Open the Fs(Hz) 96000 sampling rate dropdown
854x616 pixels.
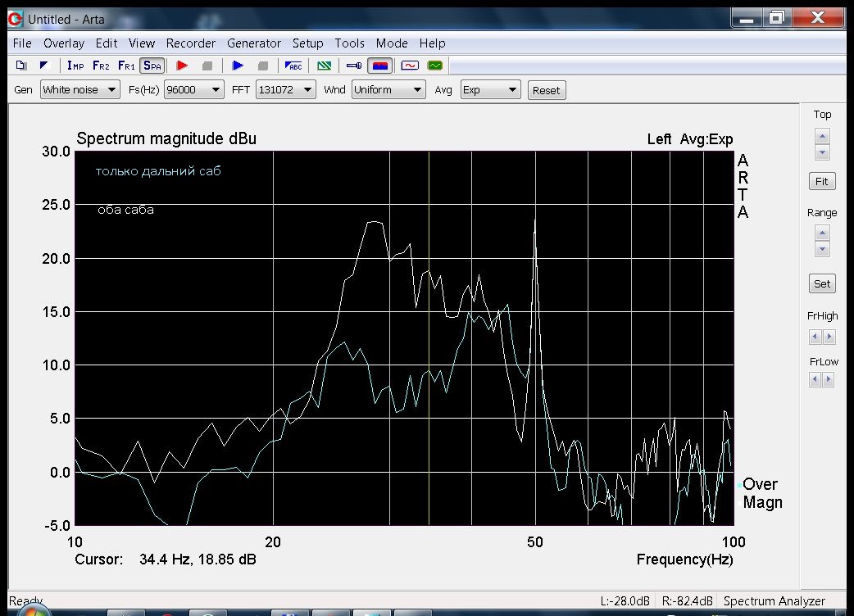click(x=194, y=90)
